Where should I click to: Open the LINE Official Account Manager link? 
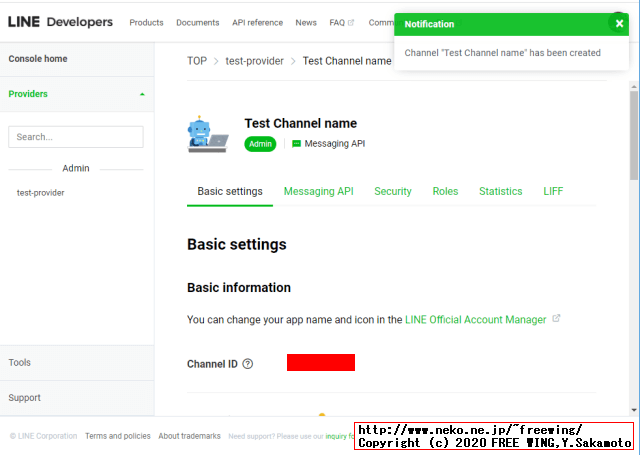pyautogui.click(x=476, y=320)
